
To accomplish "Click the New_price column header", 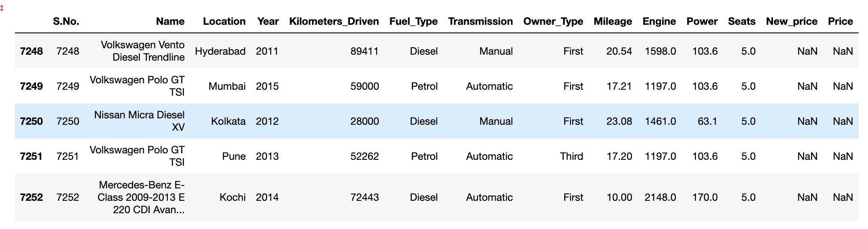I will pos(791,21).
